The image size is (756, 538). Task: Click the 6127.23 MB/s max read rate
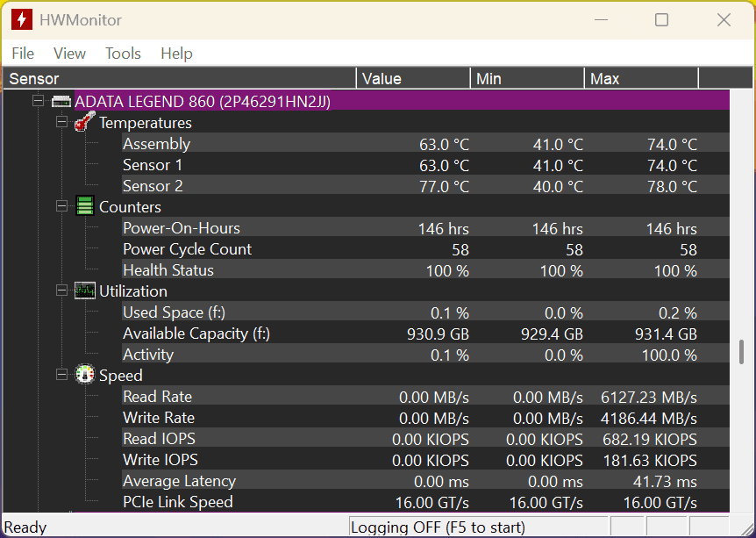point(649,397)
